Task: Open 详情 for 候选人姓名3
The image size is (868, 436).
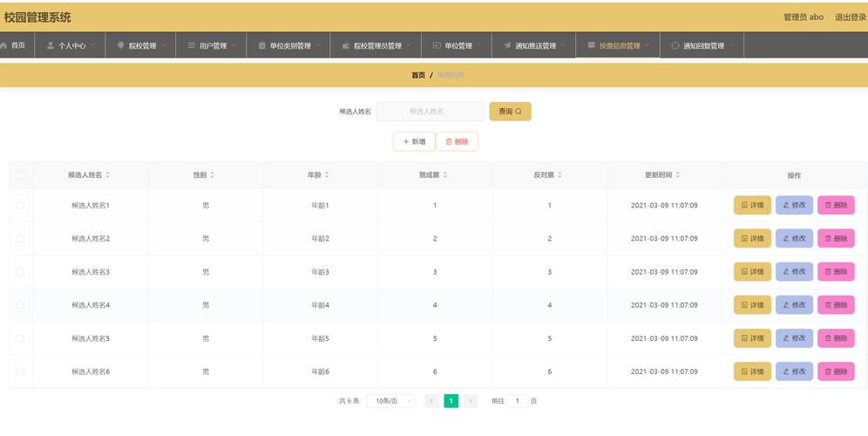Action: coord(752,271)
